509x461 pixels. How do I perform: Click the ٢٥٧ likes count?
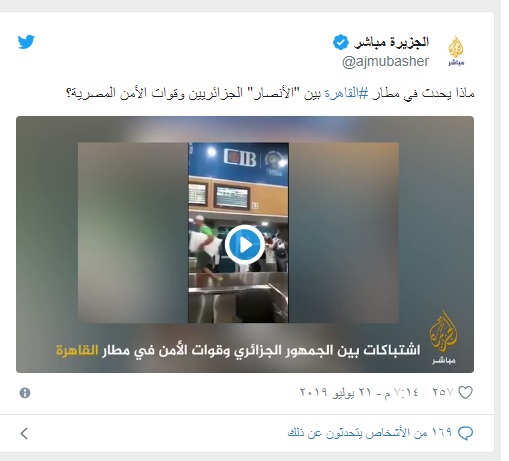443,392
